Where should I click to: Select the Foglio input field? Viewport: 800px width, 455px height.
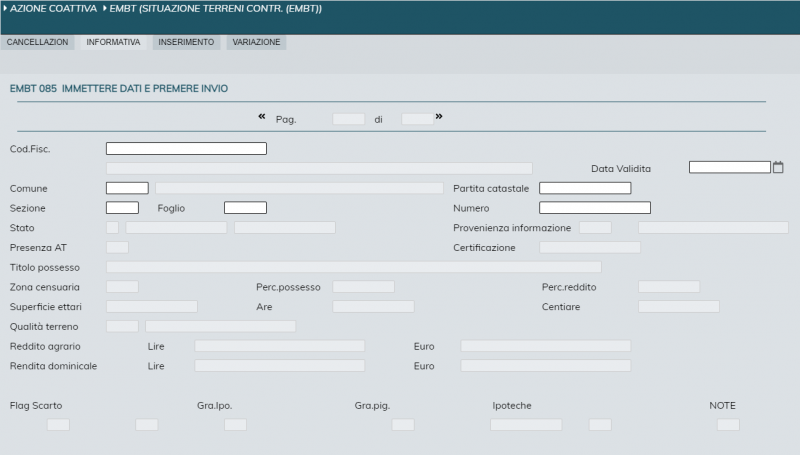245,208
